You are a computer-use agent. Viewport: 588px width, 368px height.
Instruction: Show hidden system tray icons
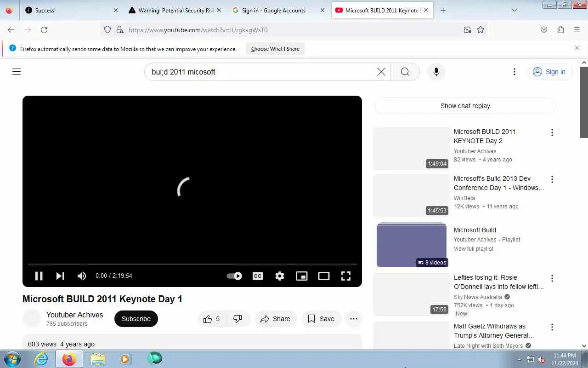click(520, 359)
